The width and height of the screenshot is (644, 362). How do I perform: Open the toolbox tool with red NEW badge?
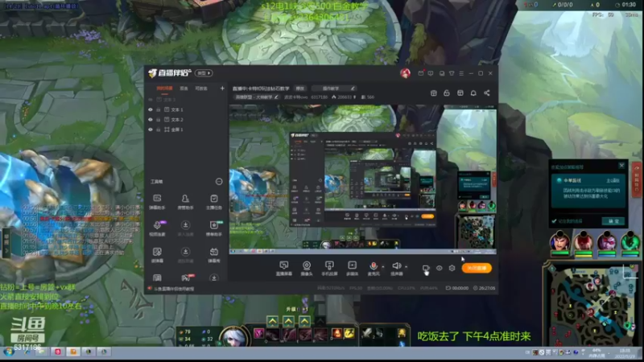[x=186, y=278]
